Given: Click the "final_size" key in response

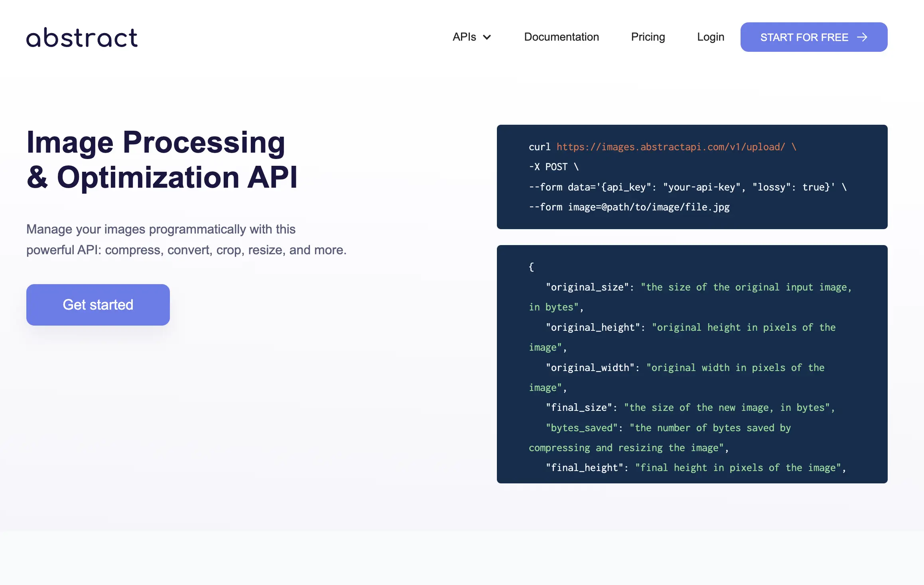Looking at the screenshot, I should (x=579, y=408).
